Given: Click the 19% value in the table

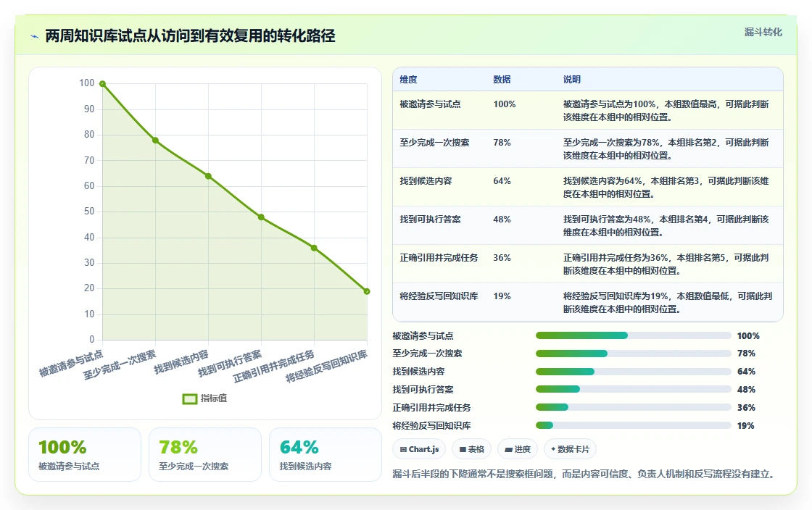Looking at the screenshot, I should pyautogui.click(x=502, y=296).
